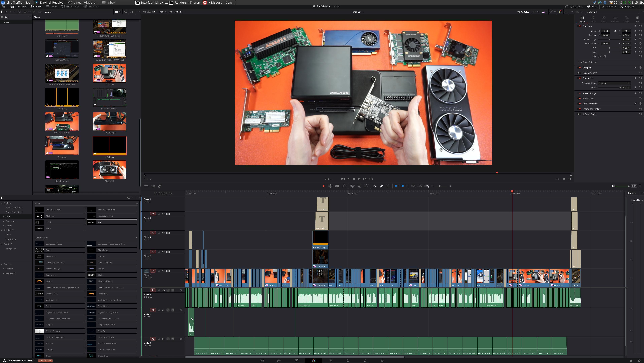
Task: Toggle the Media Pool panel button
Action: 18,7
